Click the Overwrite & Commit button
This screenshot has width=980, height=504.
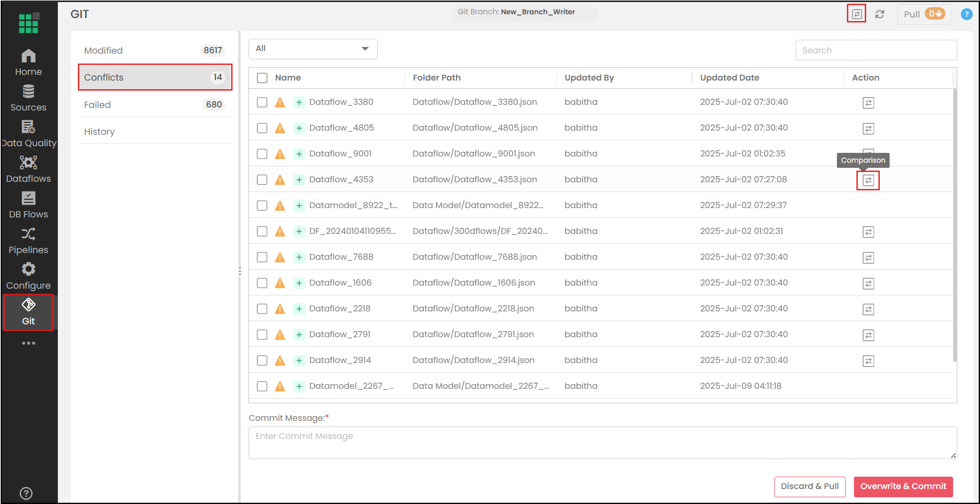903,486
